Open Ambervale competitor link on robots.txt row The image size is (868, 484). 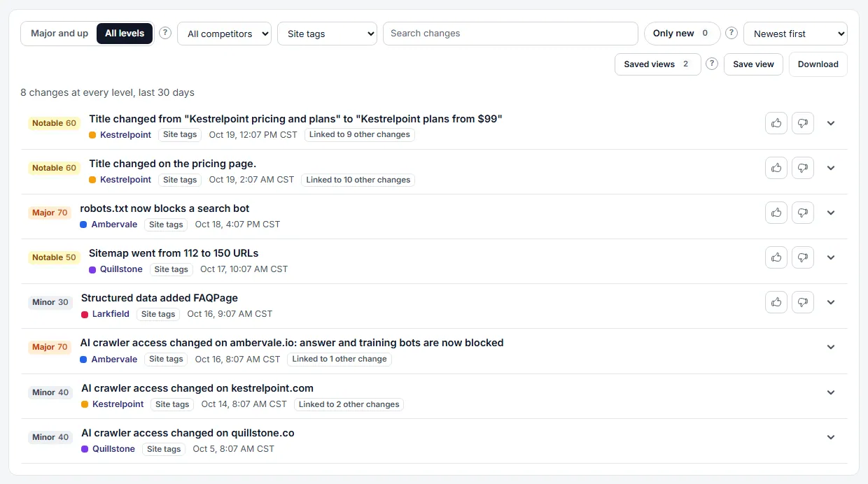pyautogui.click(x=114, y=225)
